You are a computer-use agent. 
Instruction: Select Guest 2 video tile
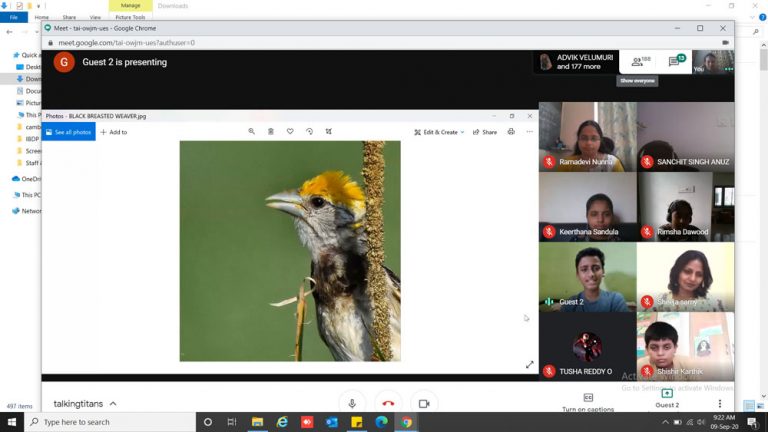pyautogui.click(x=588, y=277)
